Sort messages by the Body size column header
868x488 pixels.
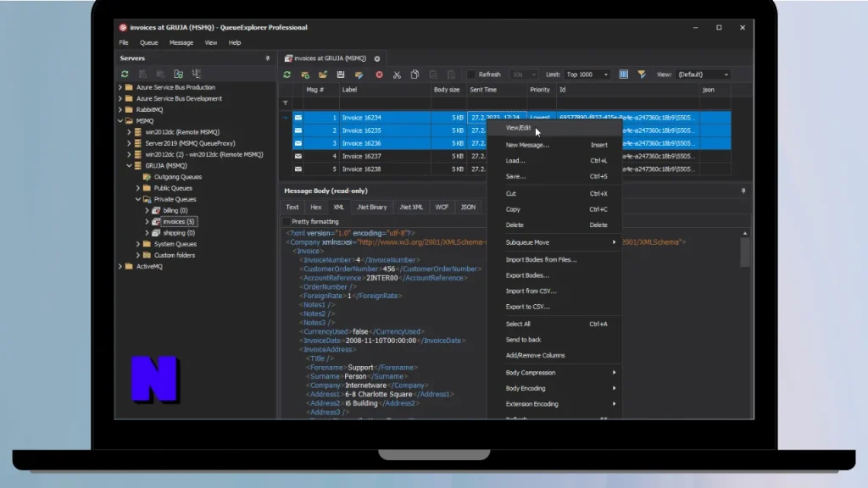[x=447, y=90]
